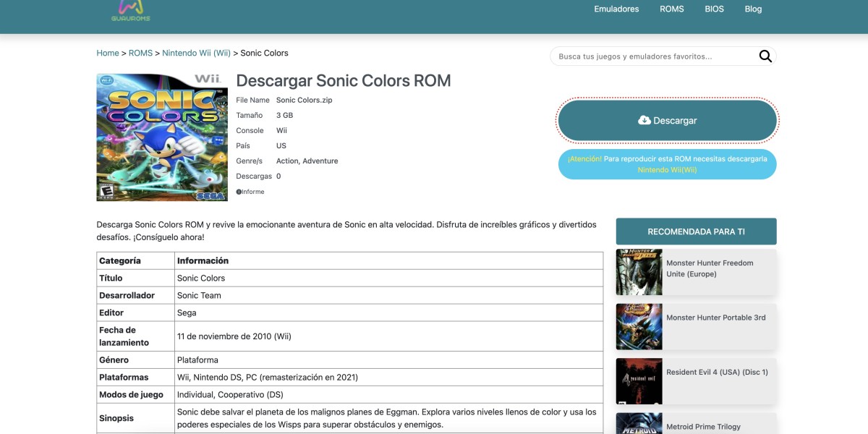Open the Emuladores menu

[x=616, y=9]
